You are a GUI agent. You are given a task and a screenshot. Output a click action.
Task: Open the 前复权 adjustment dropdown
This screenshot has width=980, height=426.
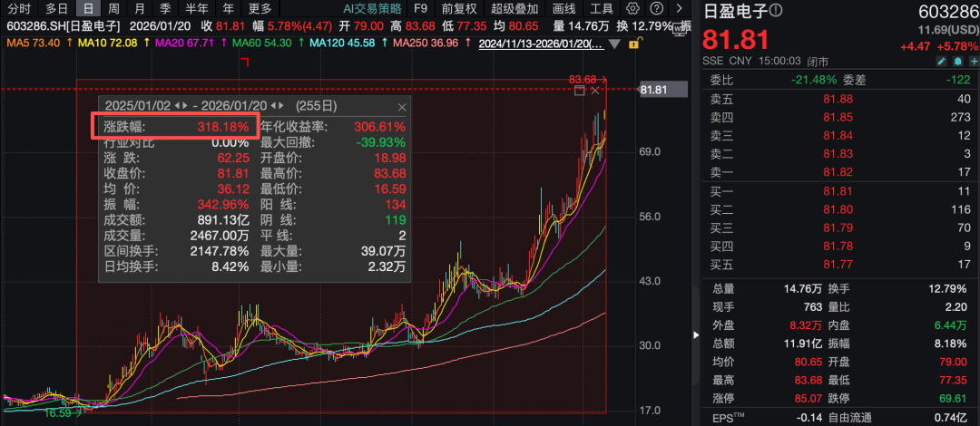click(459, 8)
